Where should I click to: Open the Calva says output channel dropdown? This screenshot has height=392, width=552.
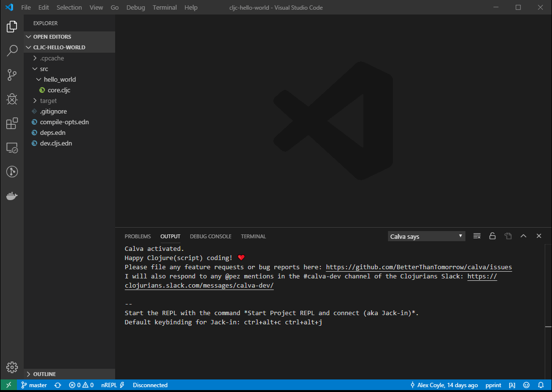[x=426, y=236]
